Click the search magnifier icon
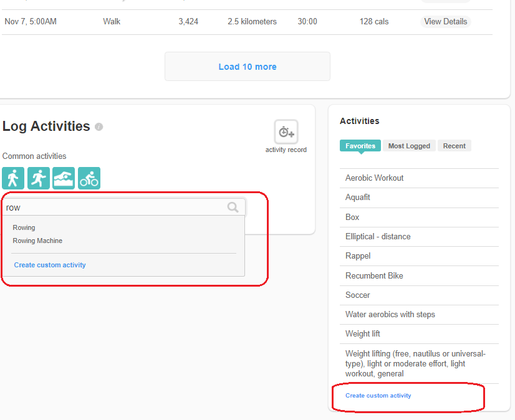This screenshot has height=420, width=515. tap(233, 208)
